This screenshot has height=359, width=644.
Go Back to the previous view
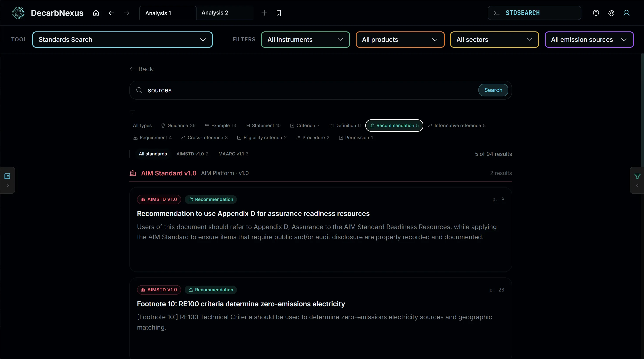pos(141,69)
